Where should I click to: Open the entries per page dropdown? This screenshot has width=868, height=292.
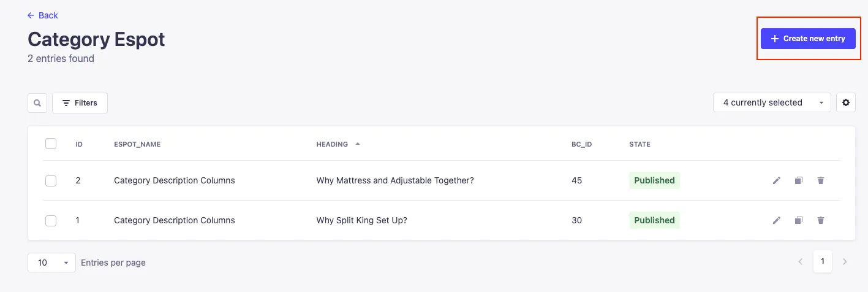[51, 263]
